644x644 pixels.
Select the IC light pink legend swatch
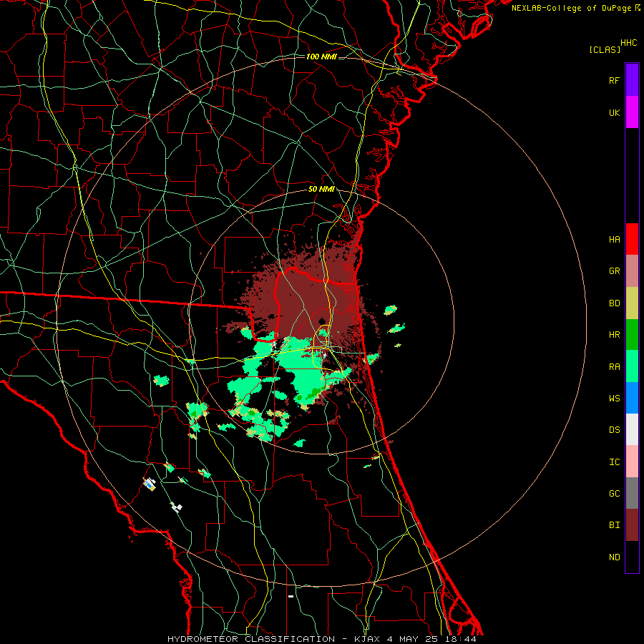click(x=632, y=462)
